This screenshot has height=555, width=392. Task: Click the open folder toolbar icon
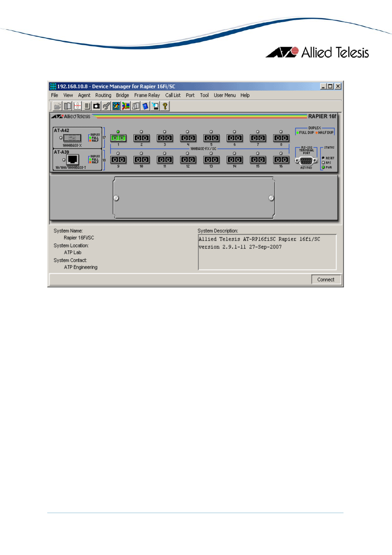58,106
